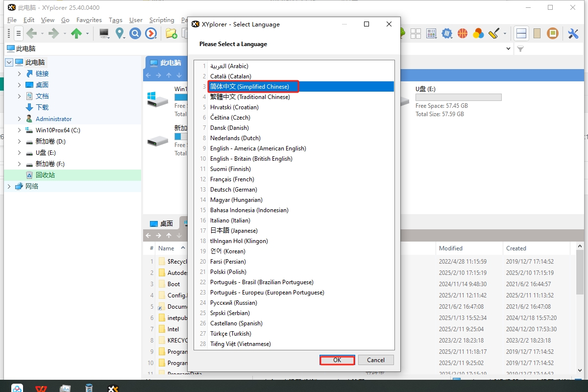588x392 pixels.
Task: Open the View menu
Action: coord(48,20)
